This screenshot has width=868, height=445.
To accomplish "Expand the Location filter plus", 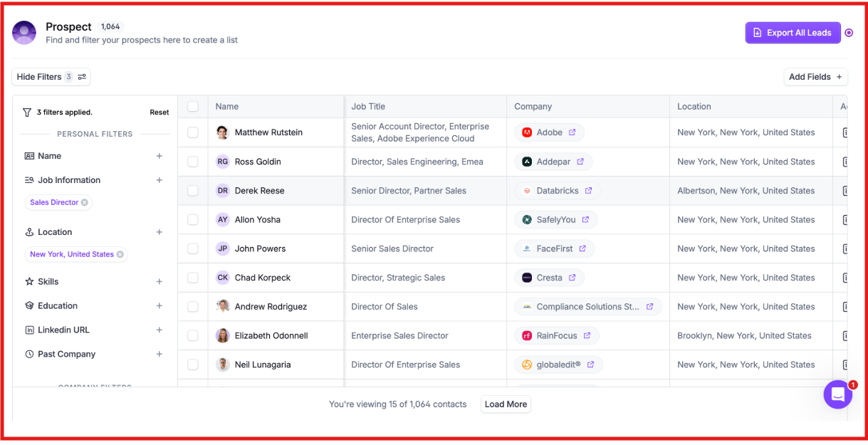I will pos(160,232).
